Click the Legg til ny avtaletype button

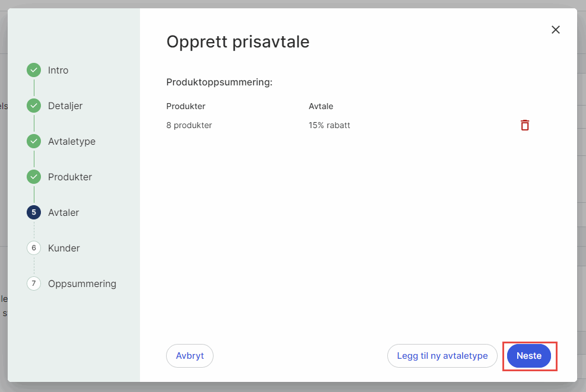442,356
